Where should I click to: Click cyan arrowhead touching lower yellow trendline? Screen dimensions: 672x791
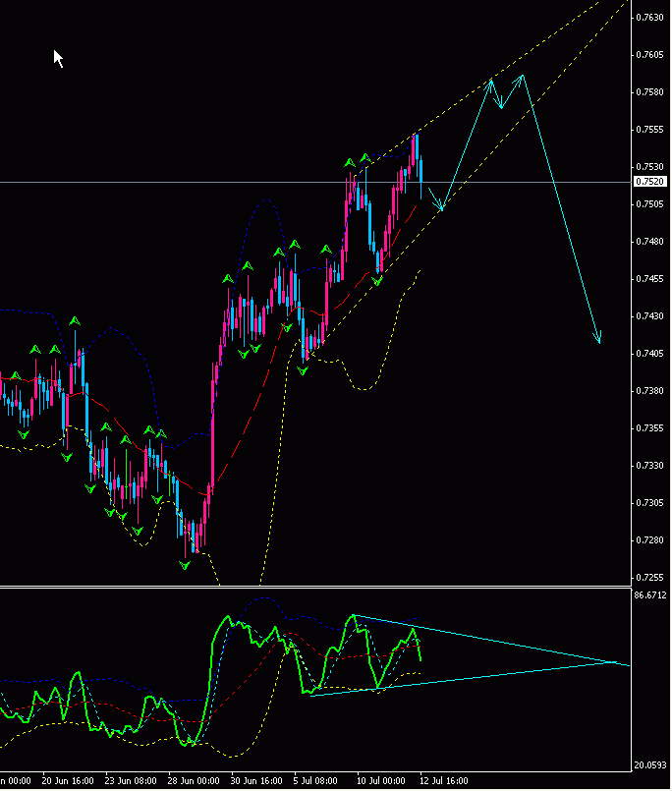click(x=441, y=206)
